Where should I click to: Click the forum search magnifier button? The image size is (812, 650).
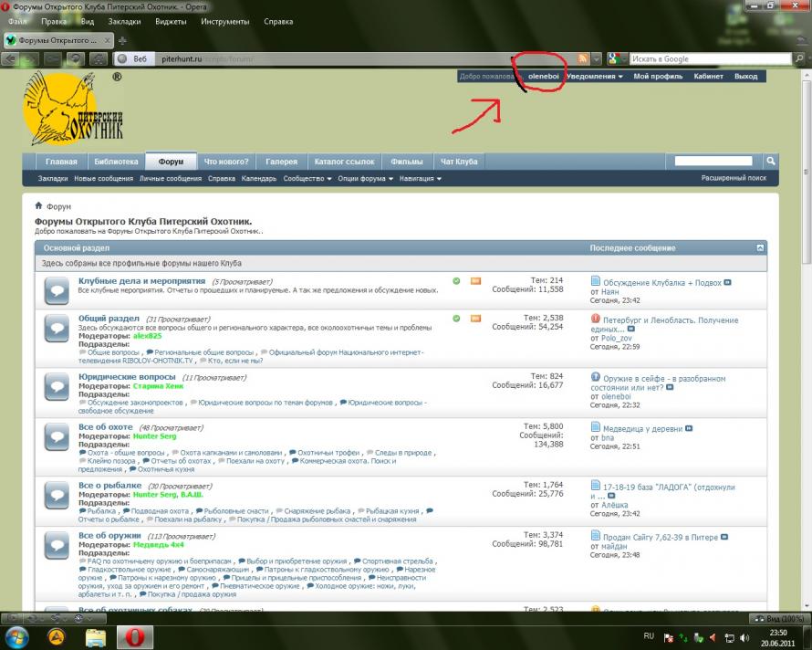[x=771, y=162]
